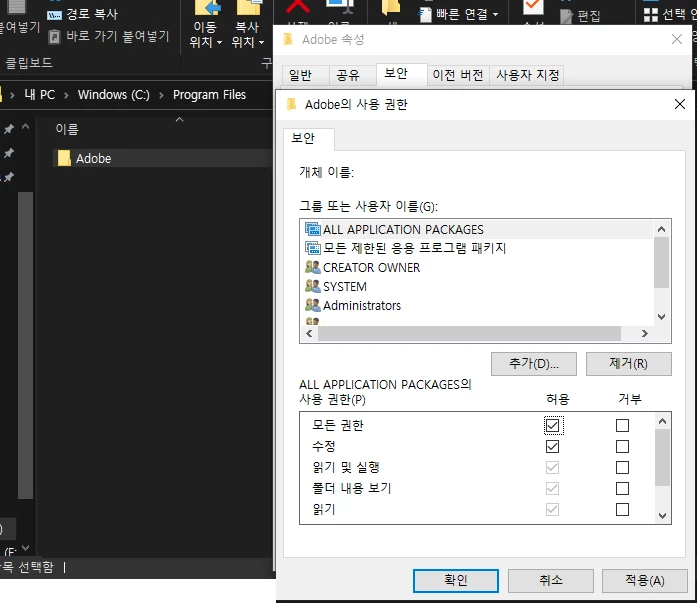This screenshot has width=697, height=603.
Task: Click permissions list scroll up arrow
Action: 662,421
